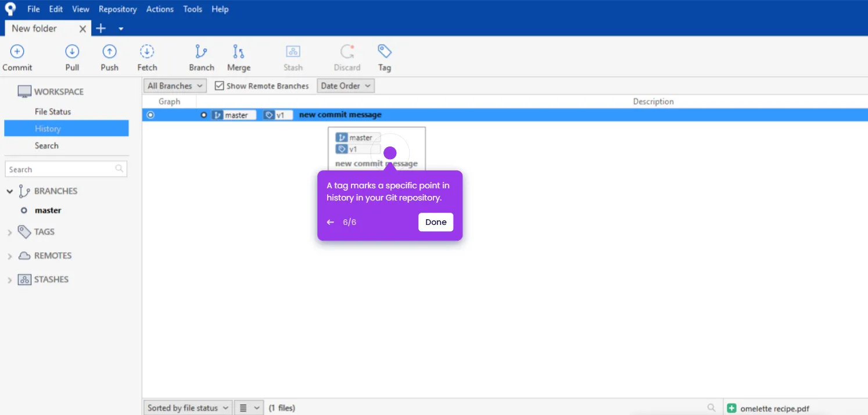Click the (1 files) count text
868x415 pixels.
[282, 408]
